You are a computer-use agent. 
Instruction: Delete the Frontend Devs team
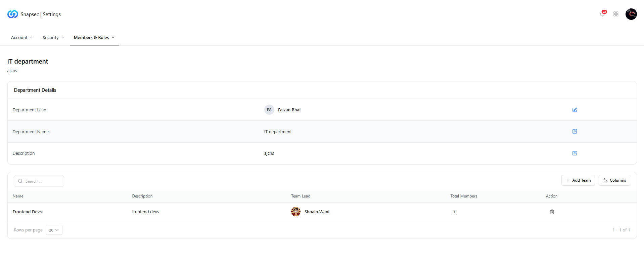point(552,212)
